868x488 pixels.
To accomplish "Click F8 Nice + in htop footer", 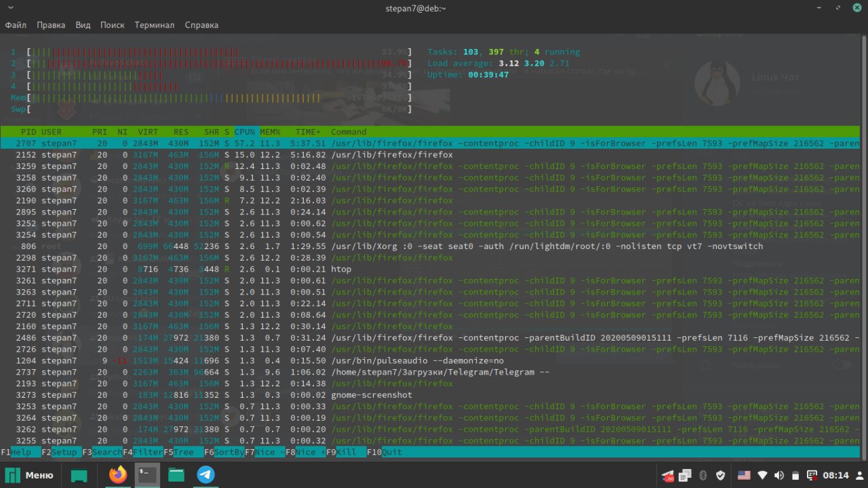I will click(x=306, y=452).
